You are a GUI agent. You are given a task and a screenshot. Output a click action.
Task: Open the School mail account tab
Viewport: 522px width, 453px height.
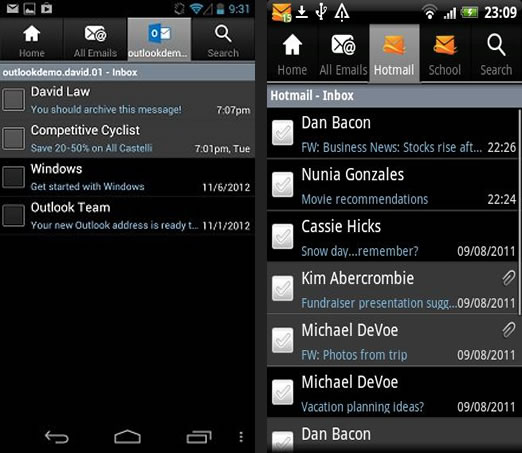point(445,53)
